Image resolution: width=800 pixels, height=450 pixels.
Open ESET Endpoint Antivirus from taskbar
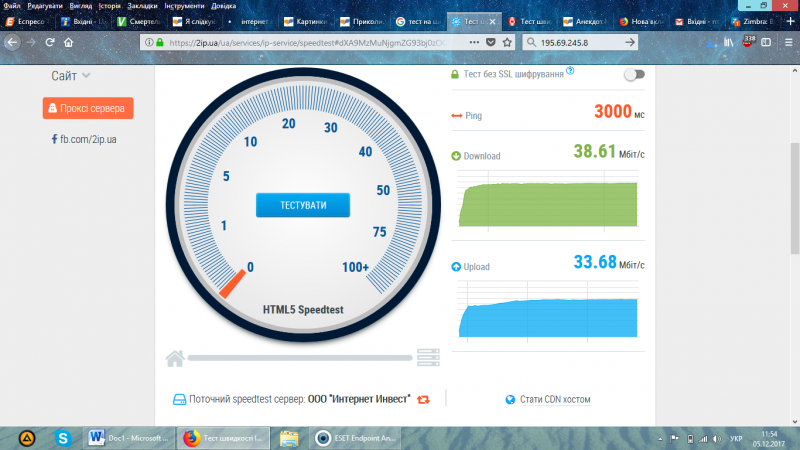tap(350, 437)
